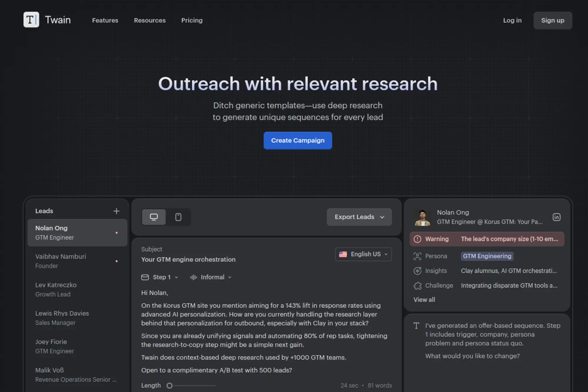
Task: Click Nolan Ong's profile photo
Action: [x=422, y=217]
